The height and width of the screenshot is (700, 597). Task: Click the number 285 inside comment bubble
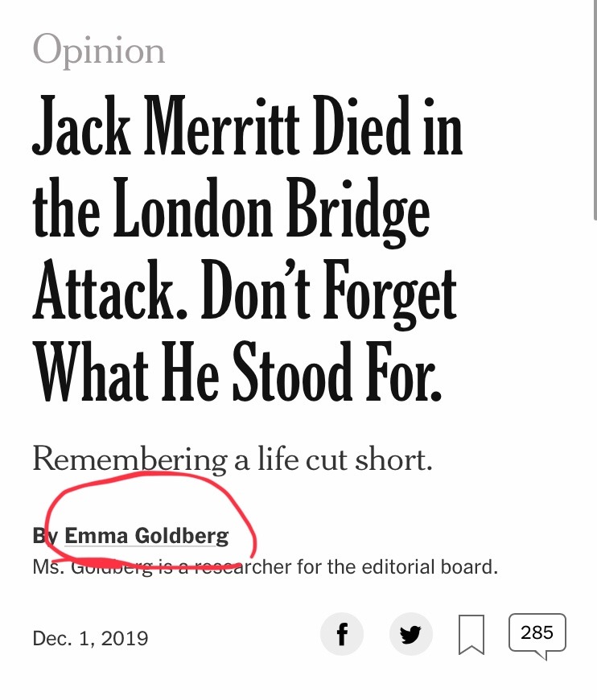pos(537,632)
